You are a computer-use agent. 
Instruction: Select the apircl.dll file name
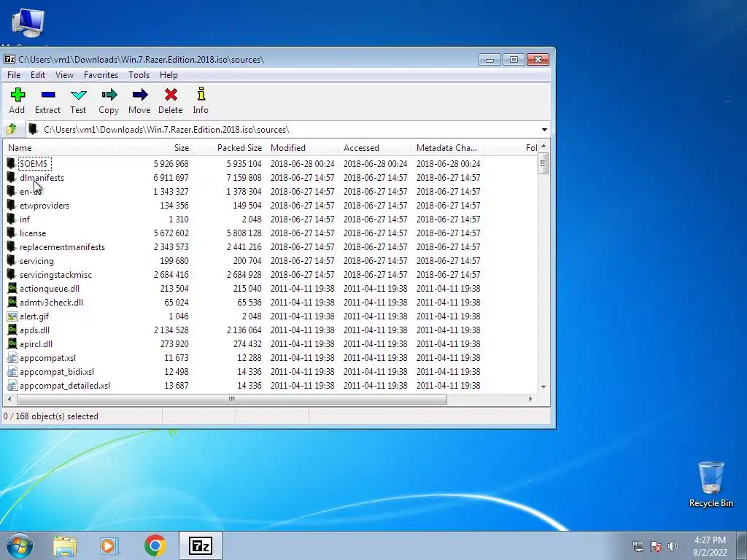[x=36, y=343]
